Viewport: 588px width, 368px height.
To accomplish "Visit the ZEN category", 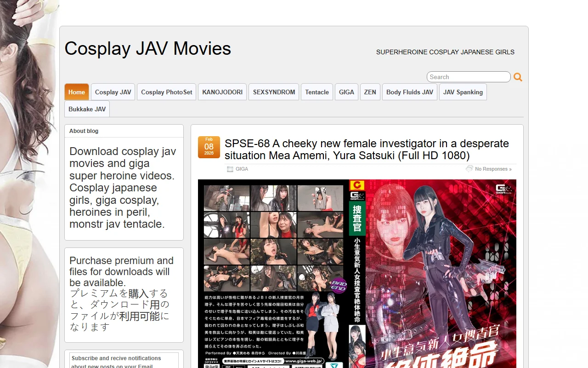I will click(370, 92).
